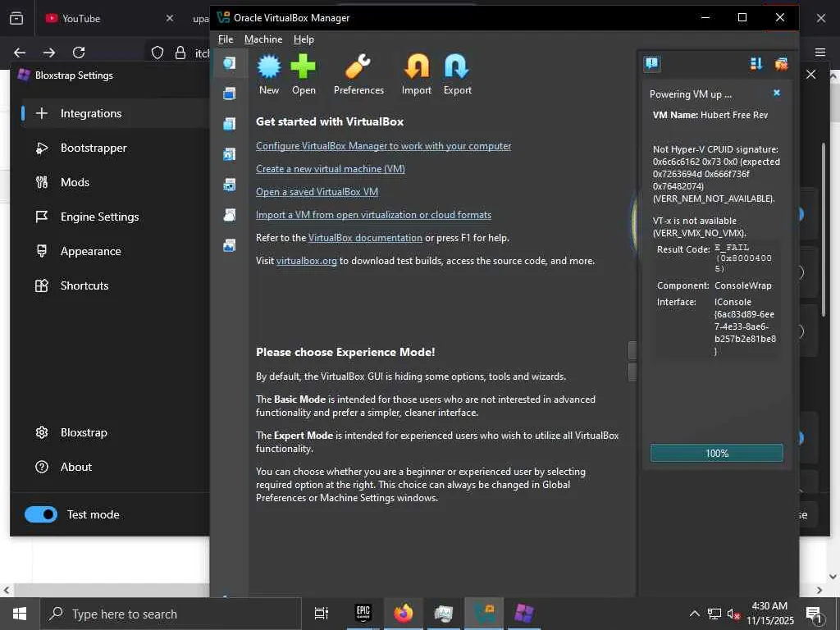Click the E_FAIL result code text

click(x=743, y=258)
